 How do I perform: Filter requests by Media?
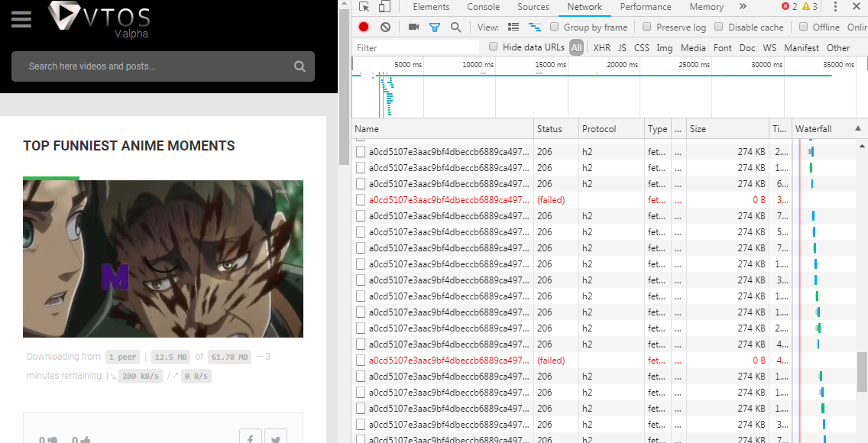(693, 47)
